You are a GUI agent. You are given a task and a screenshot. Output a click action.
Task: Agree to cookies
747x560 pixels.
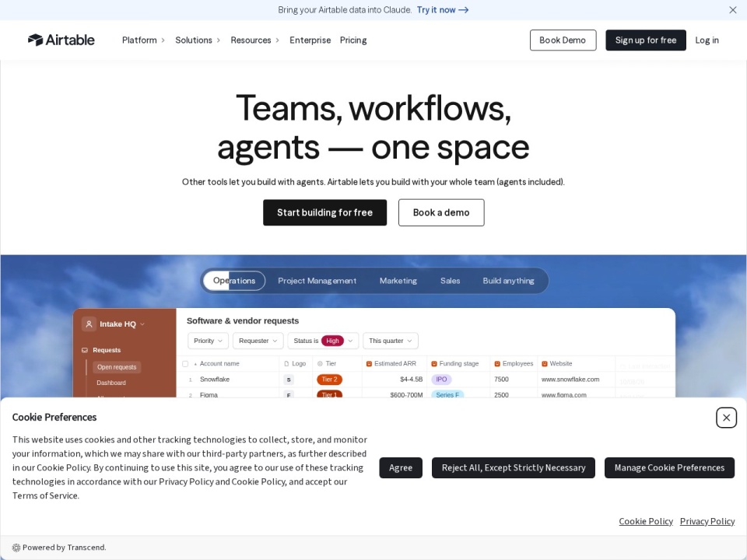pos(401,467)
